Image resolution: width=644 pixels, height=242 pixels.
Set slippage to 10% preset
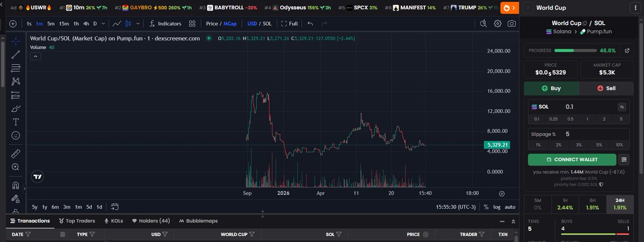[x=619, y=145]
